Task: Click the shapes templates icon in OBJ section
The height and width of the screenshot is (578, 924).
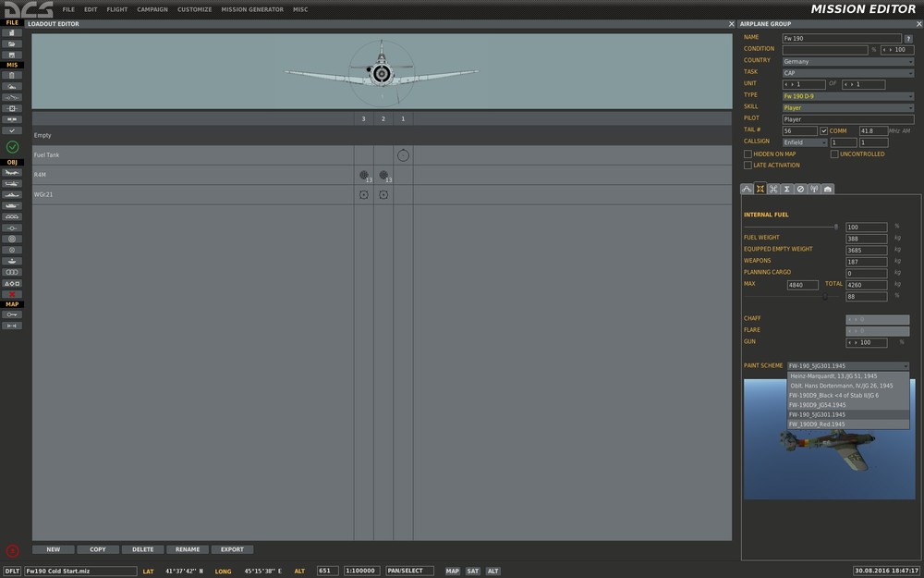Action: (12, 283)
